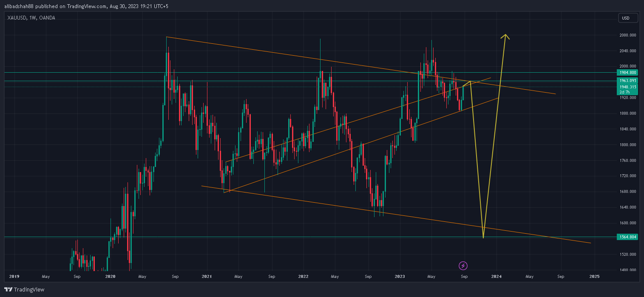
Task: Click the purple lightning event icon
Action: pos(463,266)
